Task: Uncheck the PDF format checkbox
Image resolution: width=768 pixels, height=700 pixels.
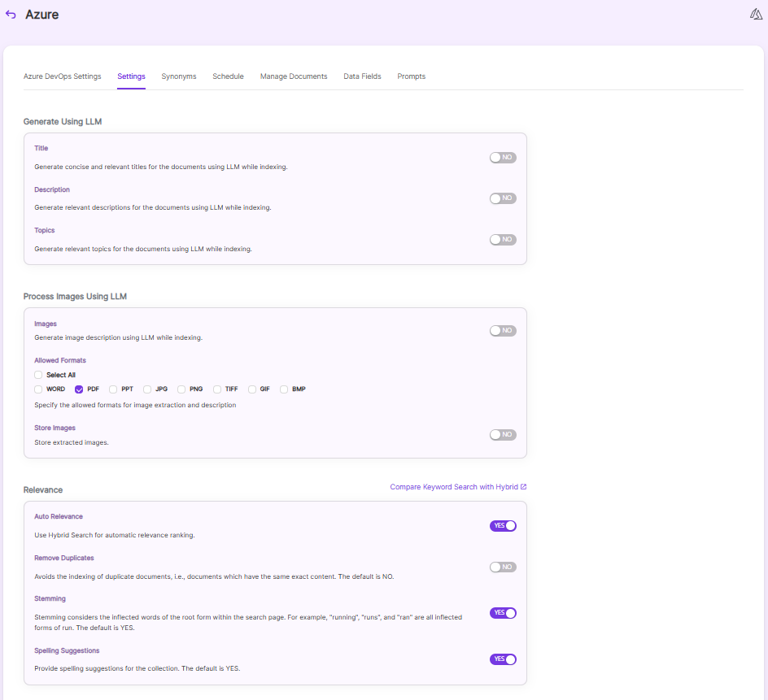Action: tap(79, 389)
